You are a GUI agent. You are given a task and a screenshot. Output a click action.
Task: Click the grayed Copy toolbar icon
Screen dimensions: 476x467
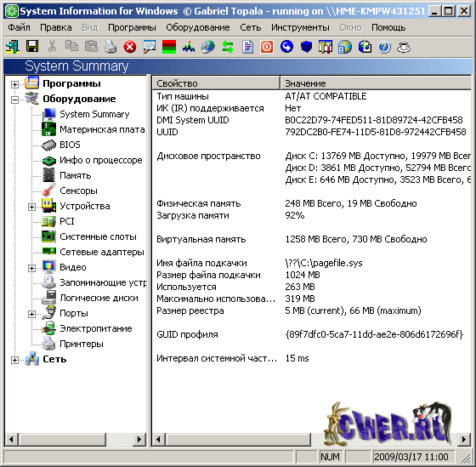pos(71,46)
